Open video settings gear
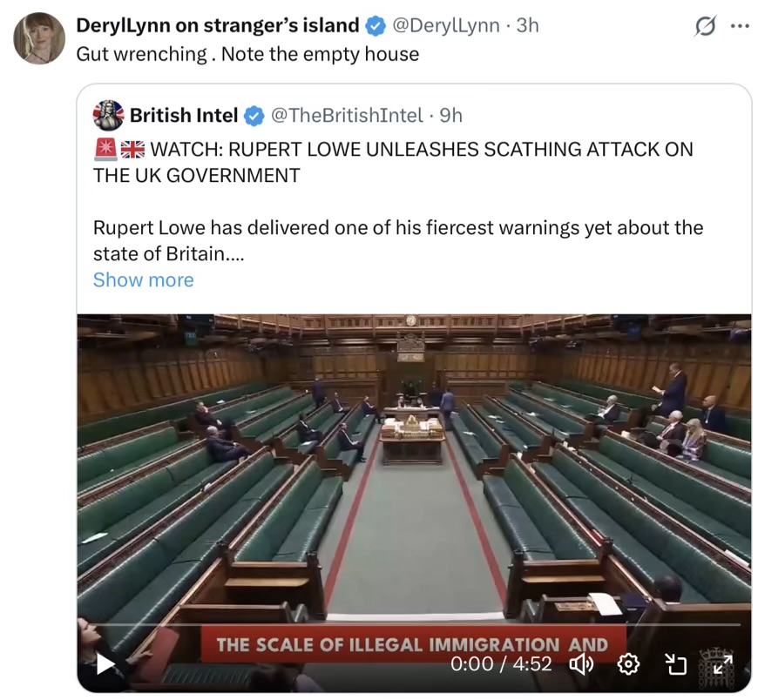 pyautogui.click(x=628, y=664)
